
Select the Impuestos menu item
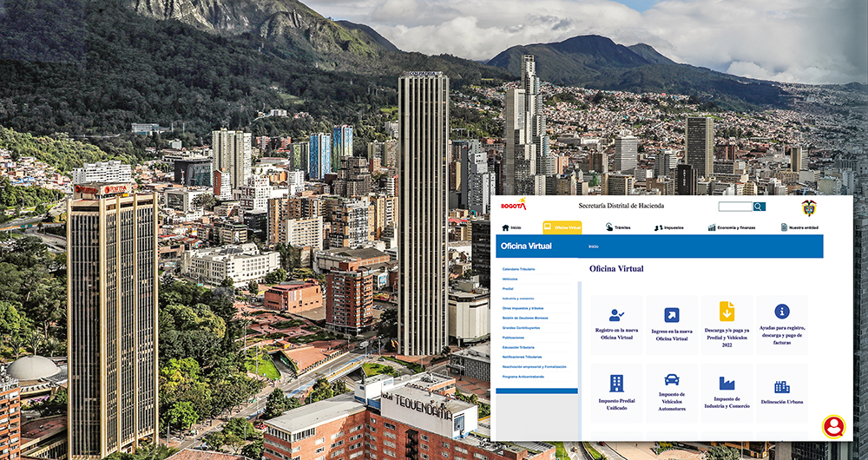pyautogui.click(x=668, y=227)
